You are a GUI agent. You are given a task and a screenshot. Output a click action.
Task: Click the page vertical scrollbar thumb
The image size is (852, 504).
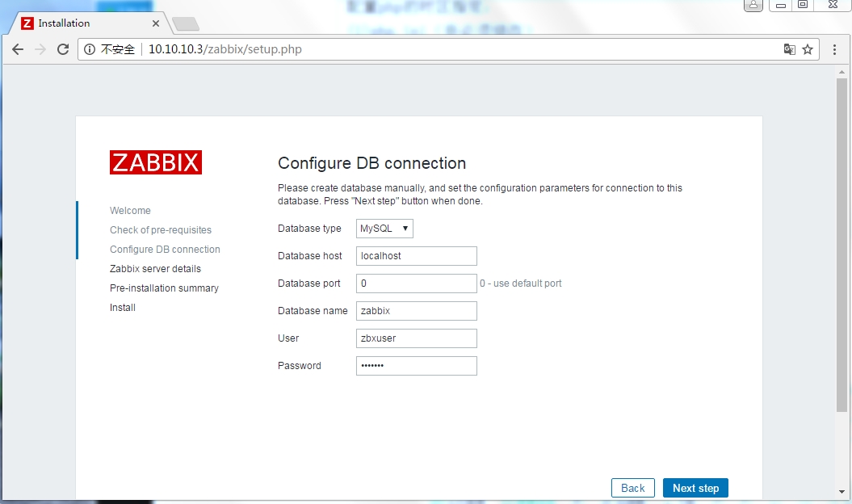(x=842, y=245)
